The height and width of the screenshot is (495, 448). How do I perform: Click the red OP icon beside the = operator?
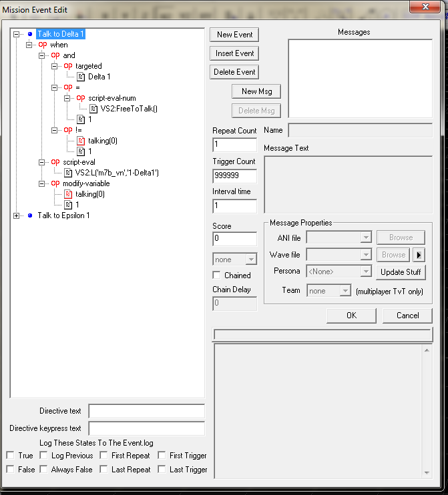[x=68, y=87]
